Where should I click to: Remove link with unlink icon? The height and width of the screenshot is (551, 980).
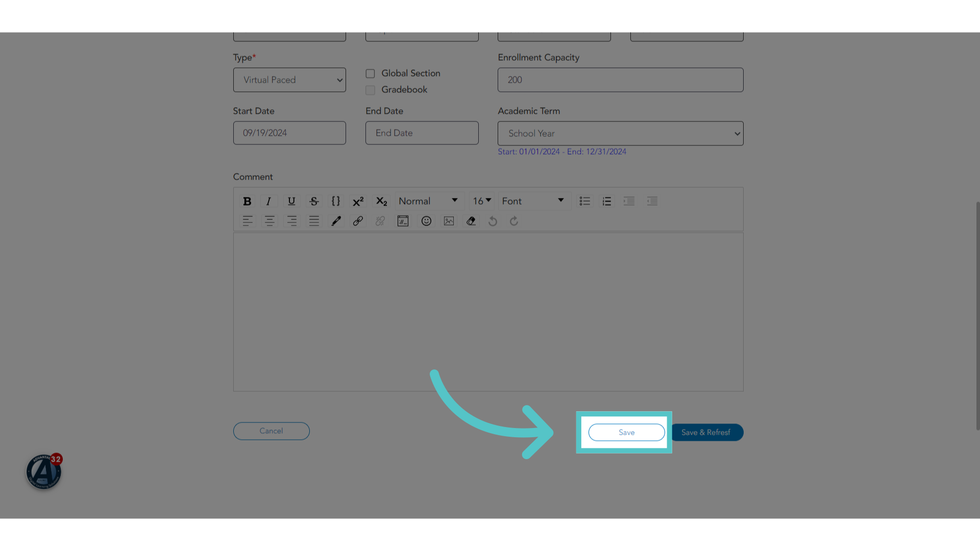tap(380, 221)
